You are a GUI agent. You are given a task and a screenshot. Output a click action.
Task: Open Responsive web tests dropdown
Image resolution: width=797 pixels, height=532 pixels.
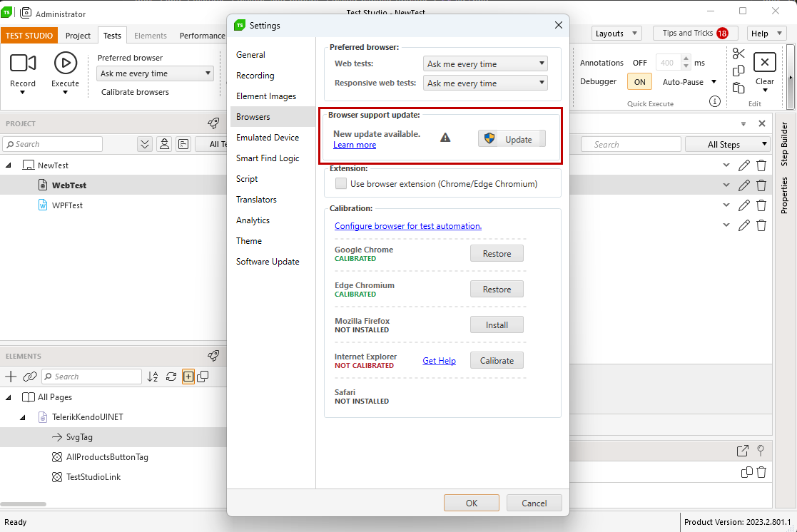[485, 83]
